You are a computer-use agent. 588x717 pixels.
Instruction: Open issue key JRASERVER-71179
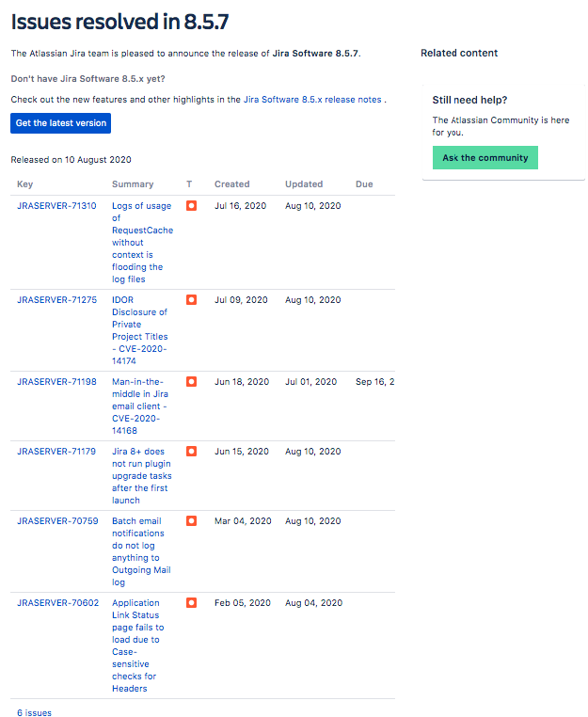pyautogui.click(x=56, y=452)
